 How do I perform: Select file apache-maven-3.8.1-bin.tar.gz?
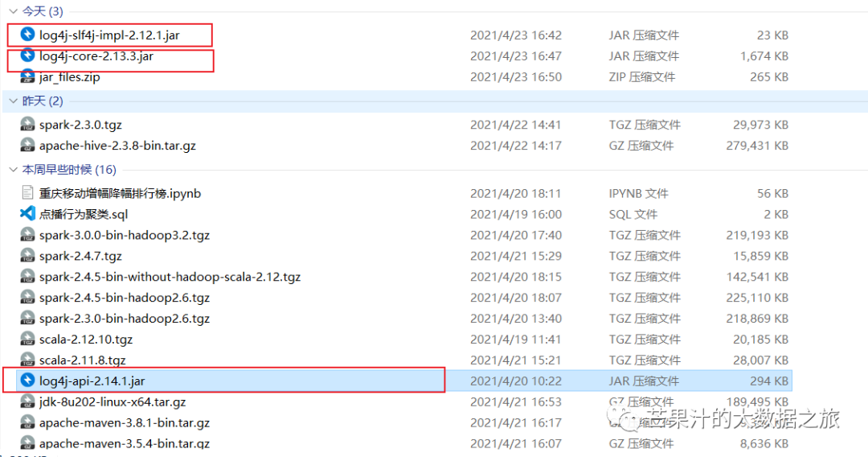click(x=125, y=423)
